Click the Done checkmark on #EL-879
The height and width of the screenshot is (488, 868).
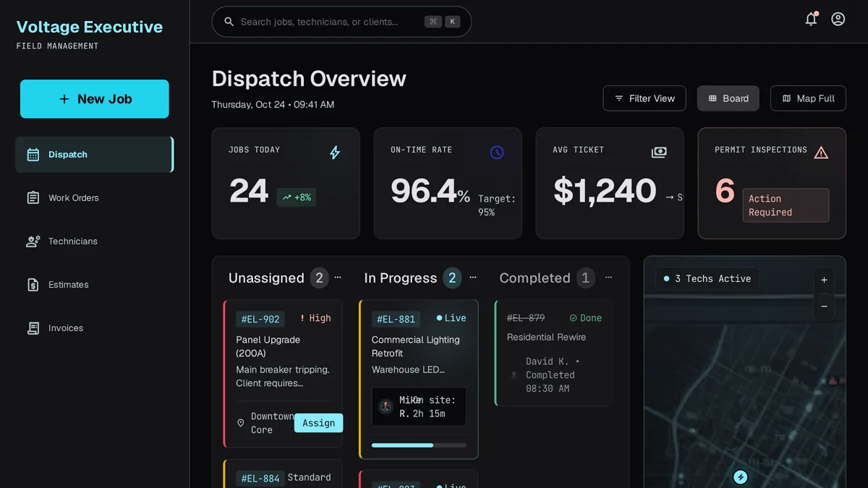click(573, 318)
